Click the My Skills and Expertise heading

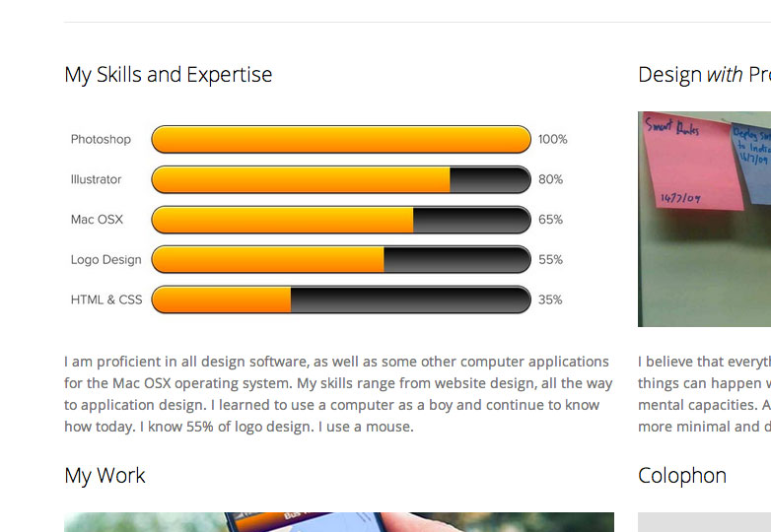pyautogui.click(x=169, y=75)
